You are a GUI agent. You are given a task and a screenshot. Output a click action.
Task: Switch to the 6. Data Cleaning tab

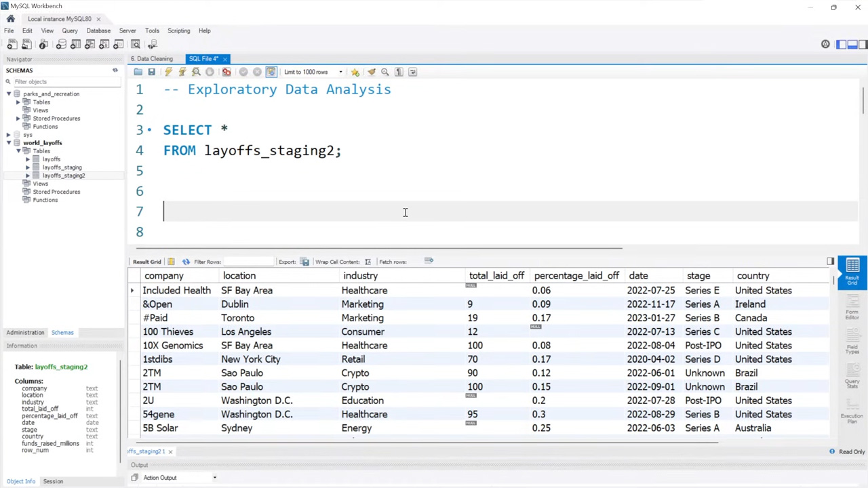152,59
